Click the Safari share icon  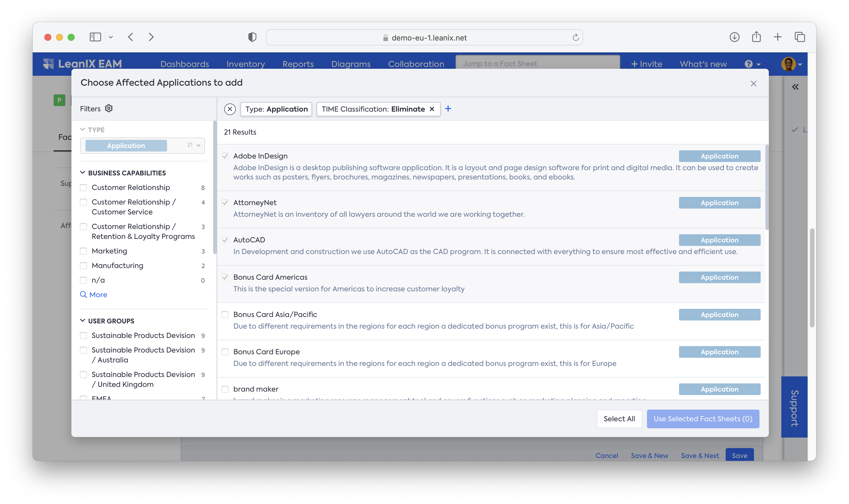point(756,37)
